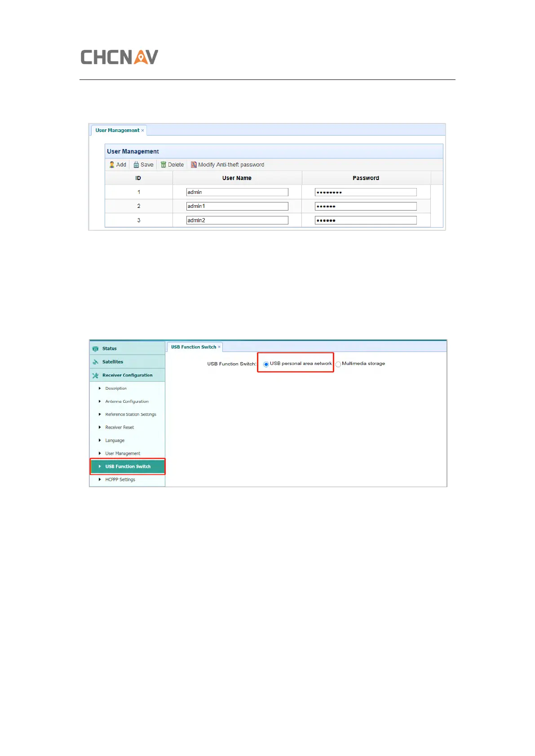Click the Delete button label
The width and height of the screenshot is (535, 756).
(176, 165)
